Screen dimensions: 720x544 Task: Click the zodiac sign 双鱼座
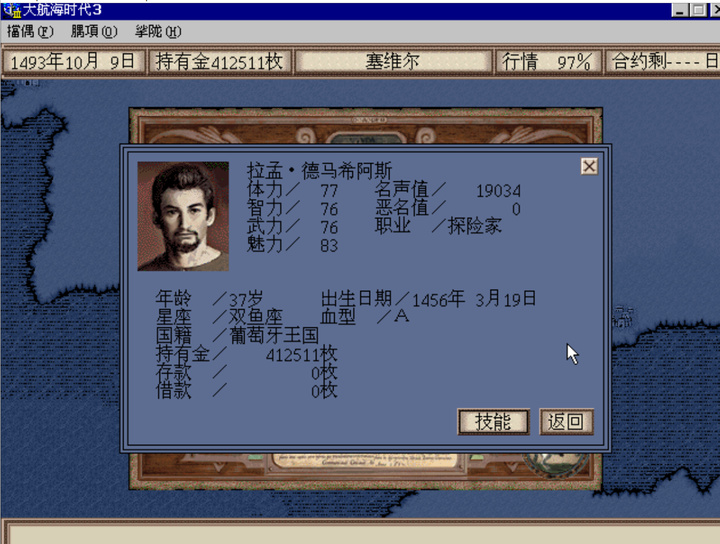(x=255, y=317)
